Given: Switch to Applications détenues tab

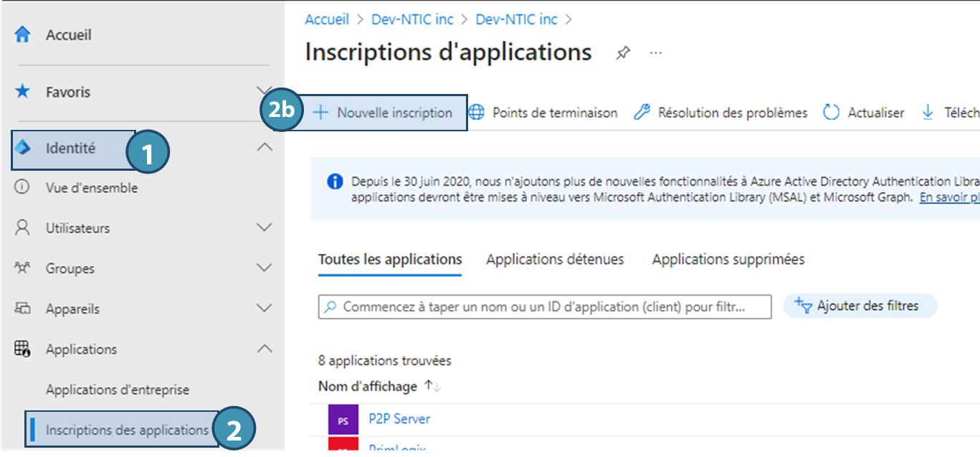Looking at the screenshot, I should pyautogui.click(x=555, y=259).
